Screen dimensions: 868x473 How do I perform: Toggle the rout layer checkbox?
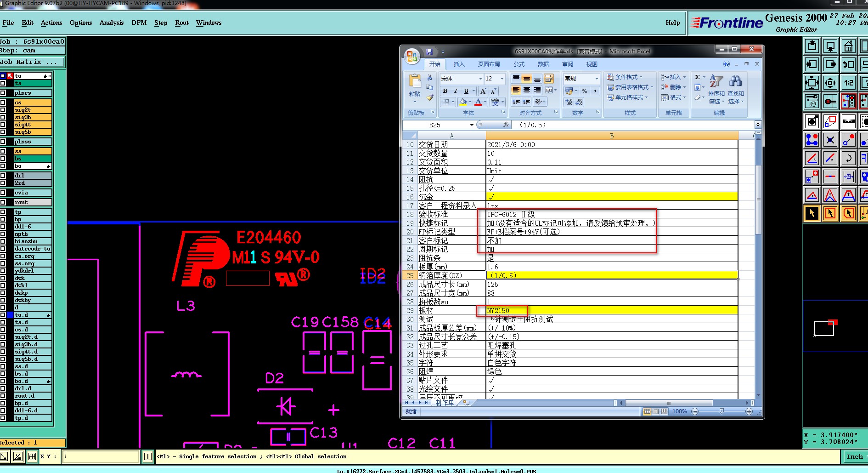coord(3,202)
